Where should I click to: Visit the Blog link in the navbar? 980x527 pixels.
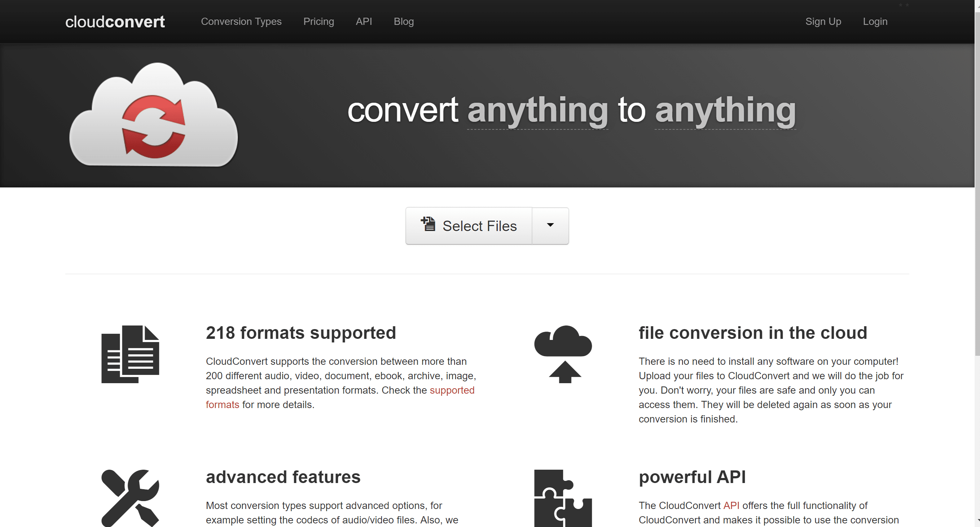point(404,22)
